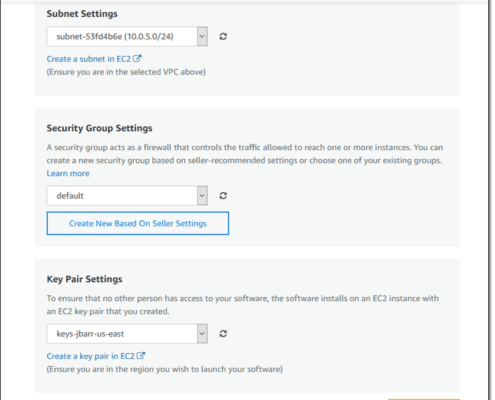This screenshot has height=400, width=495.
Task: Open the Create a key pair in EC2 link
Action: [90, 356]
